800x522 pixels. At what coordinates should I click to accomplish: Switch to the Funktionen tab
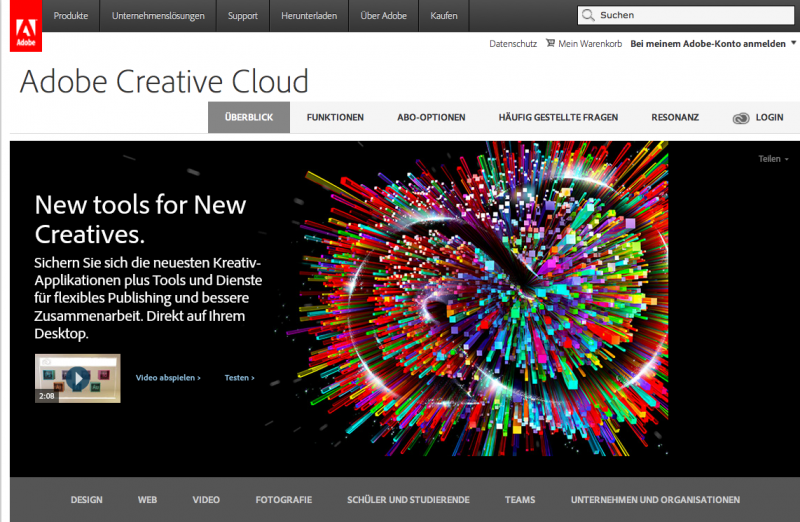point(335,118)
